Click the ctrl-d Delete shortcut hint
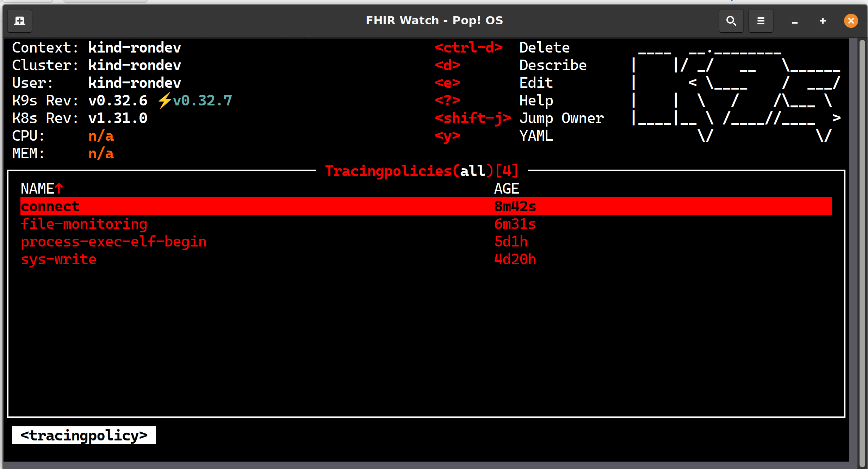Screen dimensions: 868x469 [x=469, y=48]
